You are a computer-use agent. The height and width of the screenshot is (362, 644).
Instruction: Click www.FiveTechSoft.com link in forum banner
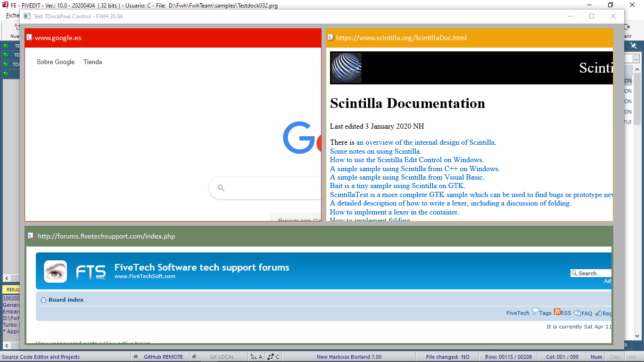145,276
